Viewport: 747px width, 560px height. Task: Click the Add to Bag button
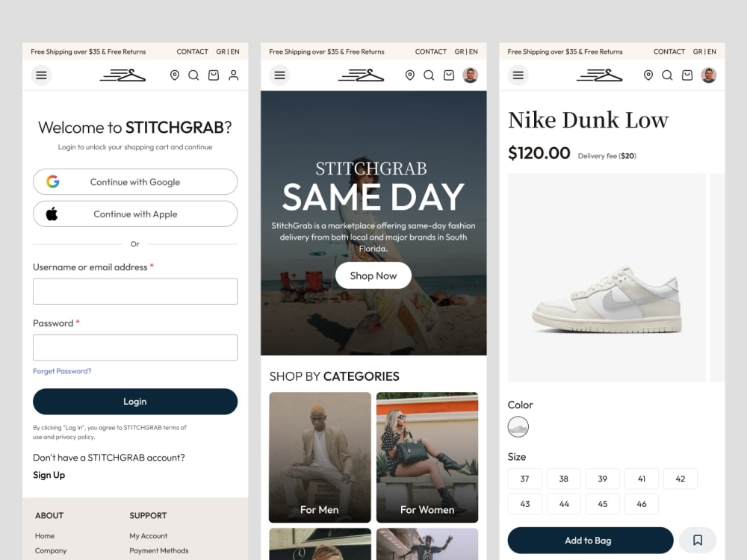[590, 540]
